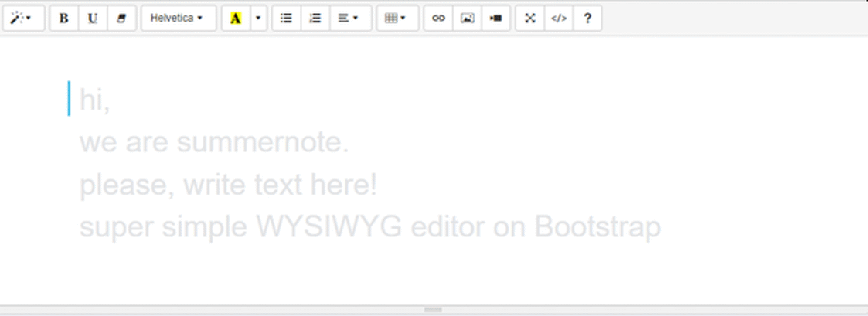Open the Helvetica font family dropdown

pos(177,19)
